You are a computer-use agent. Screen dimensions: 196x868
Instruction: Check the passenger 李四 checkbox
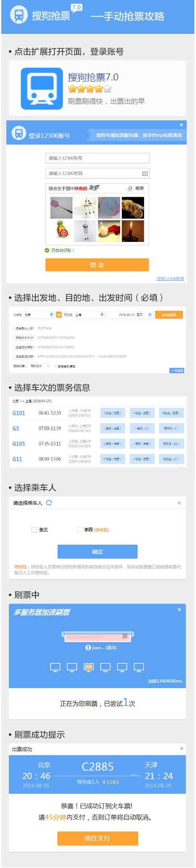coord(79,529)
